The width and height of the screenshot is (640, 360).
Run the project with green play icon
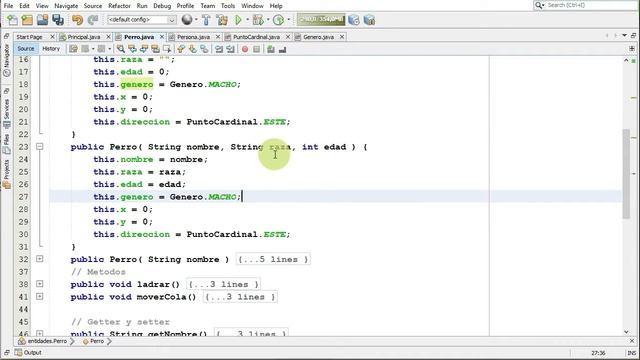pyautogui.click(x=238, y=20)
